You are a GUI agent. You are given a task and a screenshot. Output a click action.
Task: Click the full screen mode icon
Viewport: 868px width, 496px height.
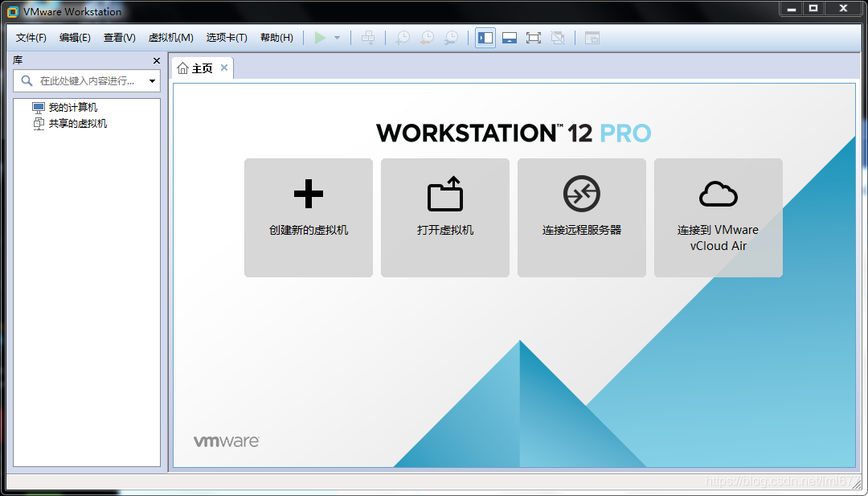(533, 38)
